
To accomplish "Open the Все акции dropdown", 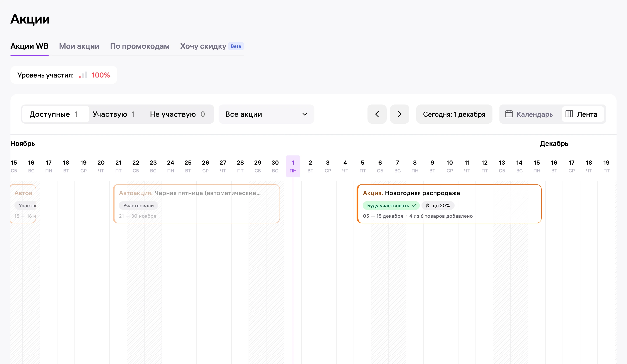I will (x=266, y=114).
